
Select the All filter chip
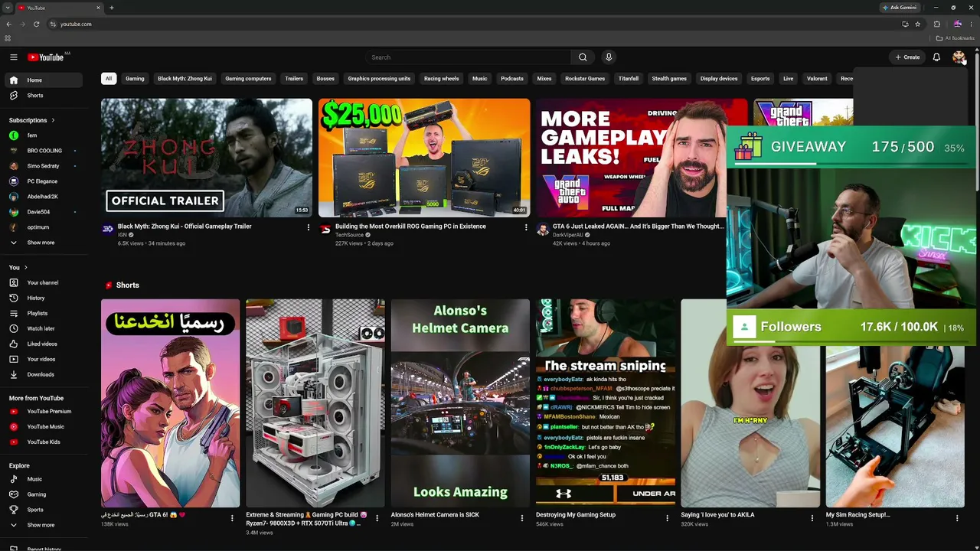(109, 79)
